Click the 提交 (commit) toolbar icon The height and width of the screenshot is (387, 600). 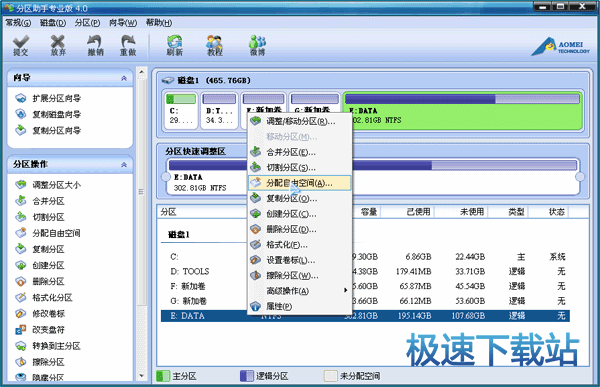point(21,46)
